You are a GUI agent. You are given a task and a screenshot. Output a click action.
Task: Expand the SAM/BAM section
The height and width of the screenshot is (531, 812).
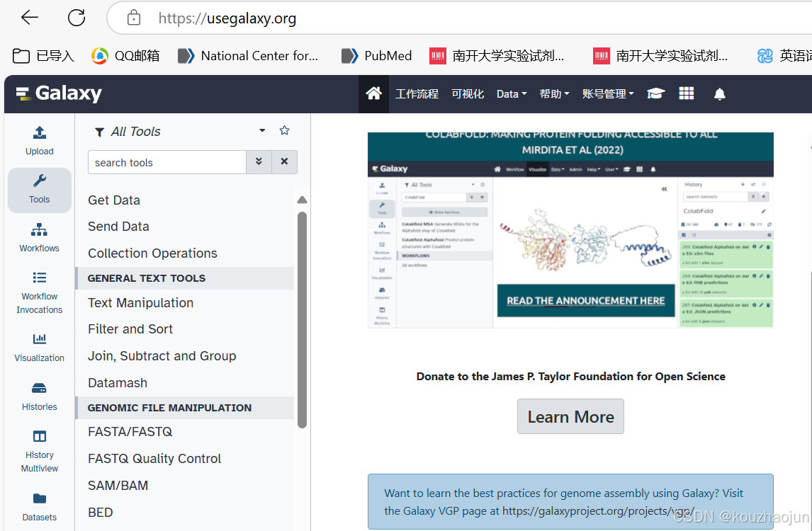click(x=118, y=486)
